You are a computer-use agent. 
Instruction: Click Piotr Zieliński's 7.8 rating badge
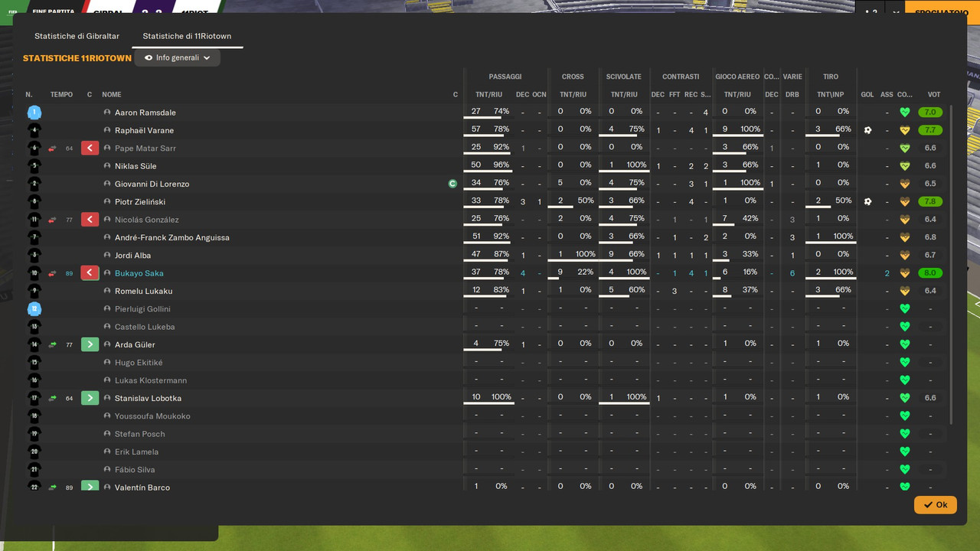pyautogui.click(x=930, y=202)
